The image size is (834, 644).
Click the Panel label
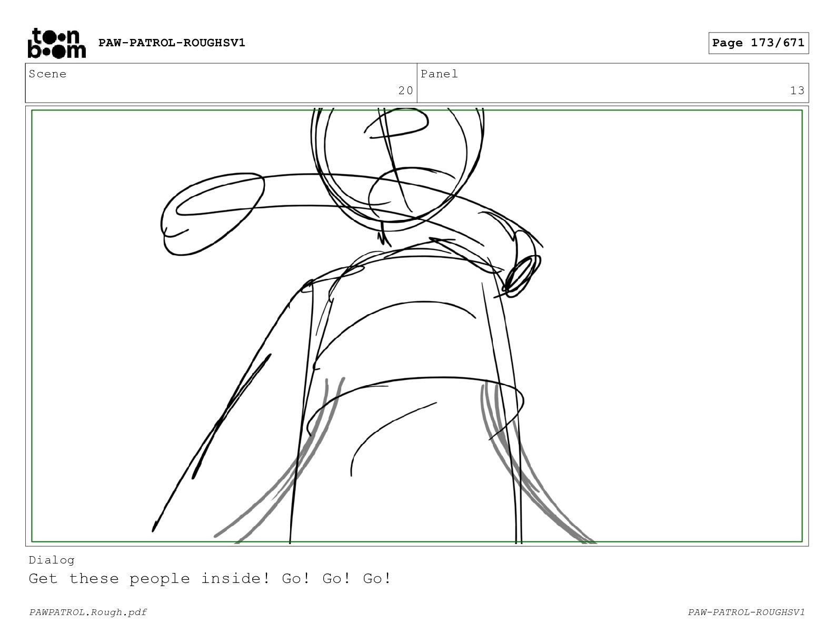coord(439,74)
